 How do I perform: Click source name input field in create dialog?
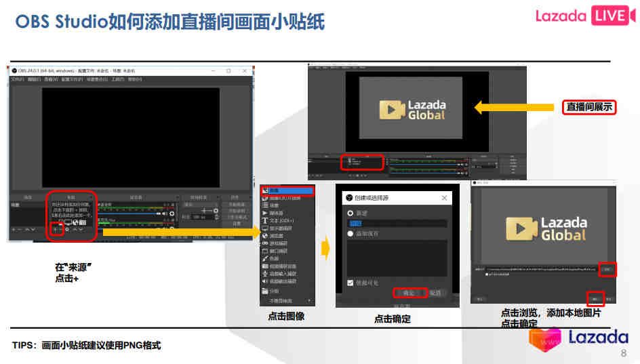pyautogui.click(x=398, y=223)
